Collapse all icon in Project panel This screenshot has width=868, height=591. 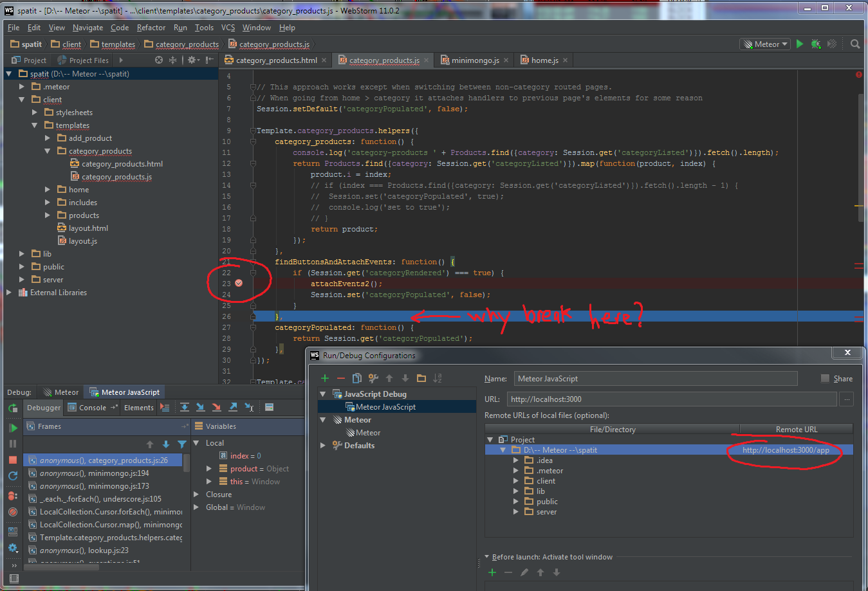pos(172,60)
